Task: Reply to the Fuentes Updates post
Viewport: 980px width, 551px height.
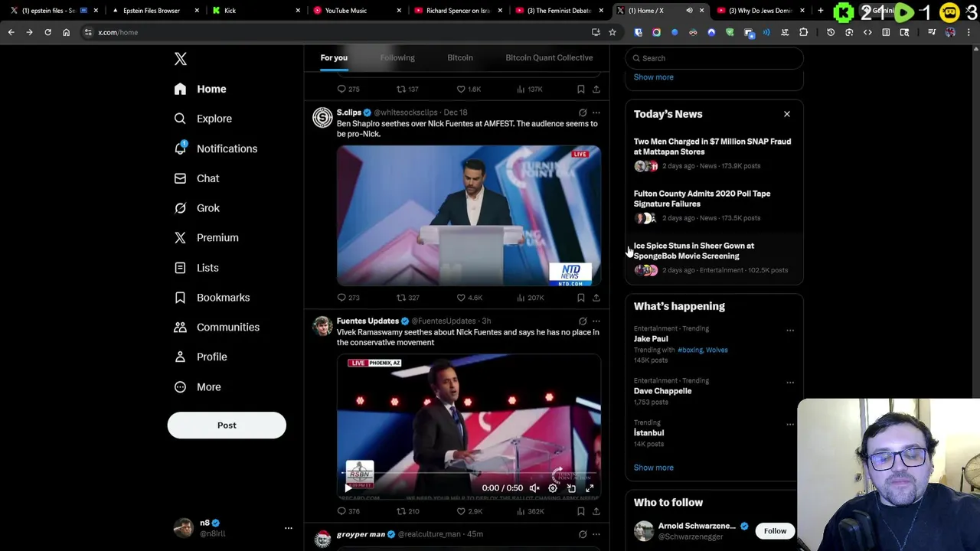Action: [x=348, y=511]
